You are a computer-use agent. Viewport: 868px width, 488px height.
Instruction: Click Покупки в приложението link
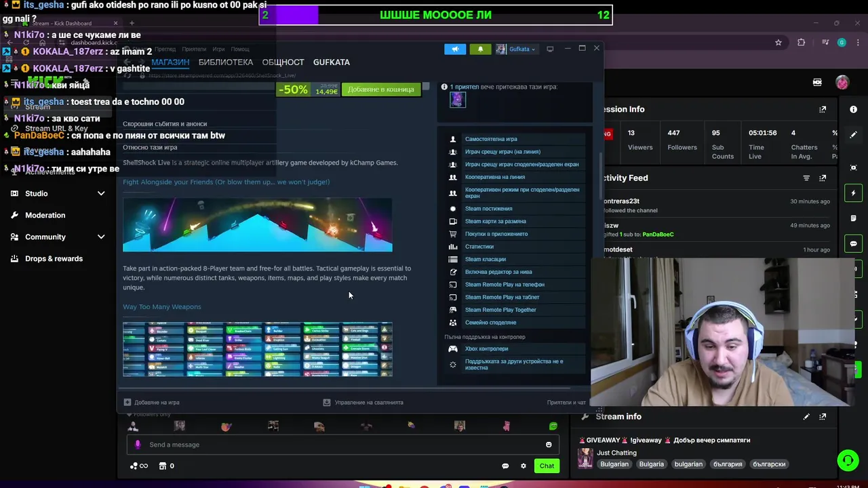[496, 234]
